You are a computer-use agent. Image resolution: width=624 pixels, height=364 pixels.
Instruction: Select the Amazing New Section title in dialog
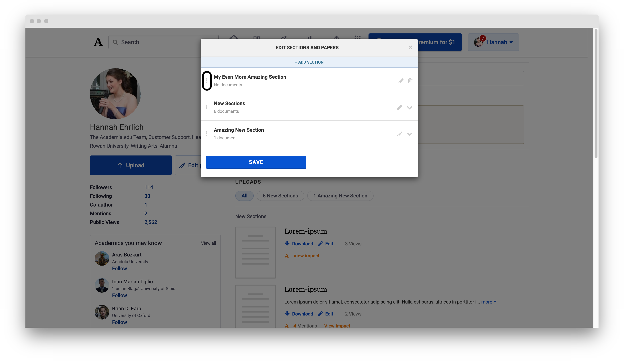(239, 130)
